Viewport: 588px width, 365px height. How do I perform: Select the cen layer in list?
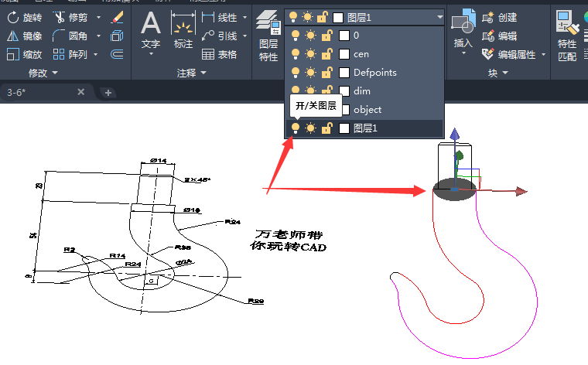click(x=364, y=54)
